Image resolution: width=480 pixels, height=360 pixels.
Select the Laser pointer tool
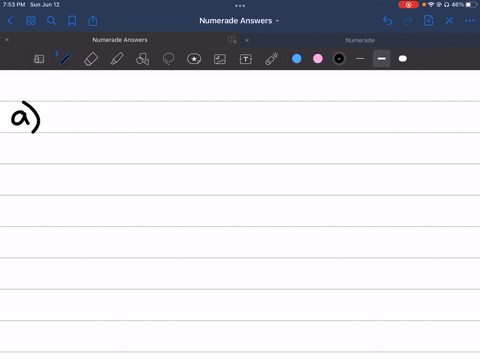coord(272,59)
